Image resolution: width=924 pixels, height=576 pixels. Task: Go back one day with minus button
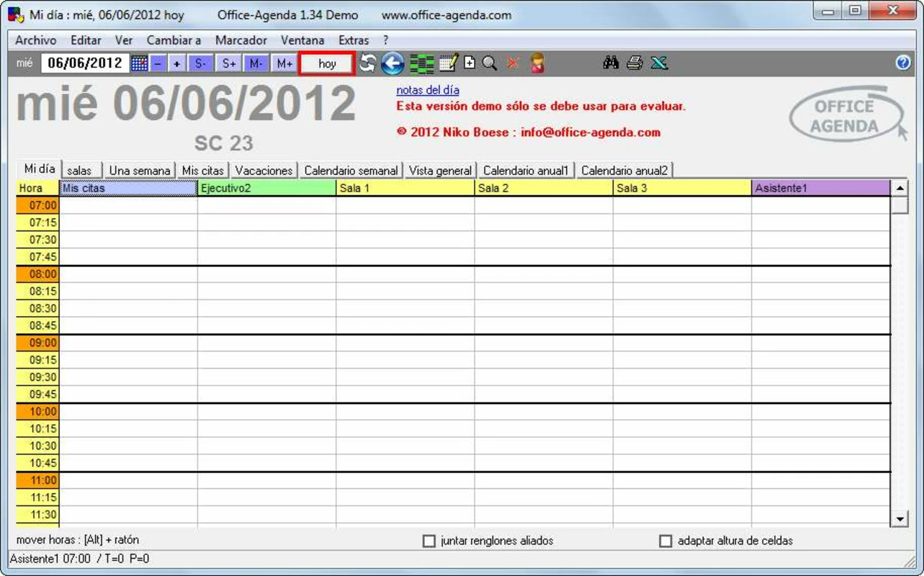158,63
